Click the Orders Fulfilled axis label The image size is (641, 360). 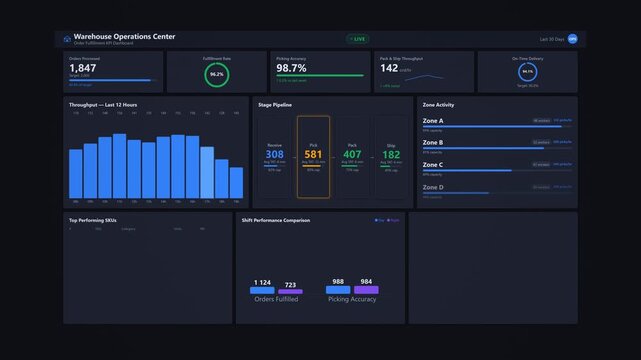pos(276,299)
